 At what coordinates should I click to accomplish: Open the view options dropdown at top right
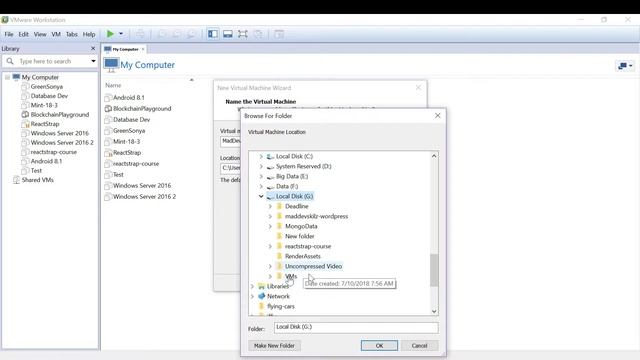coord(625,66)
